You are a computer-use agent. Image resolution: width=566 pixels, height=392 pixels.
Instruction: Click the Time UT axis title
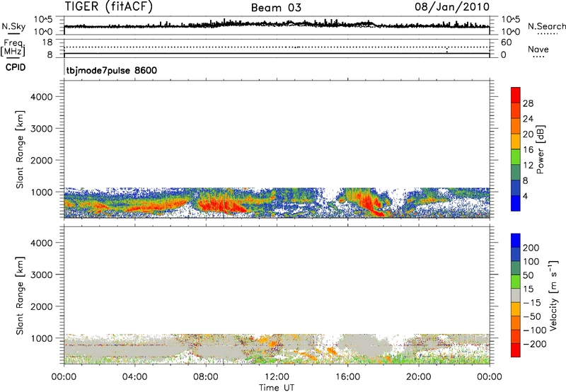[277, 388]
